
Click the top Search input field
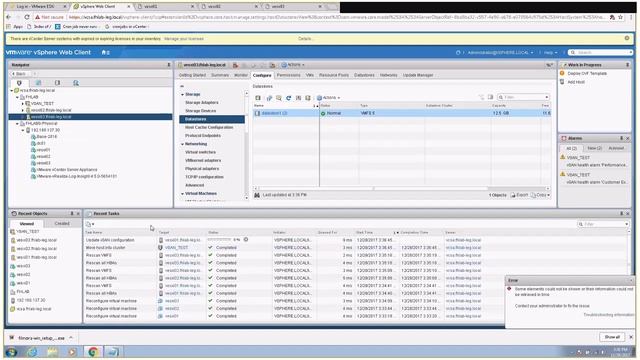point(600,53)
